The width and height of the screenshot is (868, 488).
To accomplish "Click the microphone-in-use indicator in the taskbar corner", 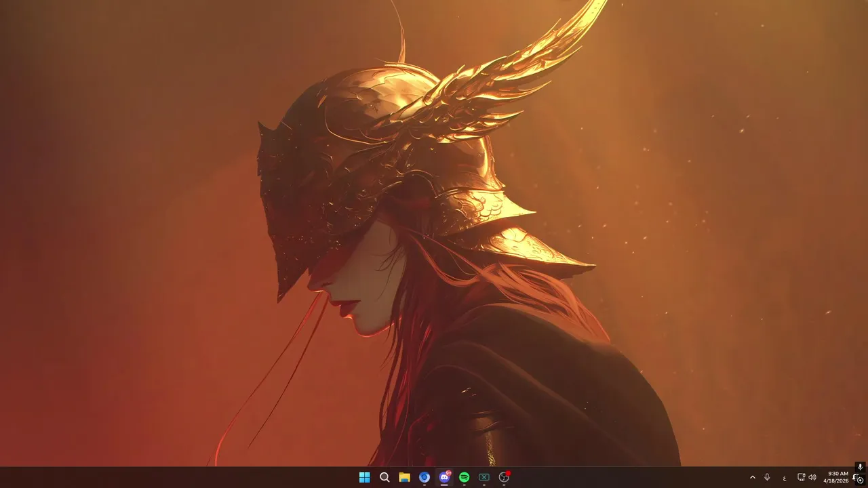I will [x=860, y=466].
